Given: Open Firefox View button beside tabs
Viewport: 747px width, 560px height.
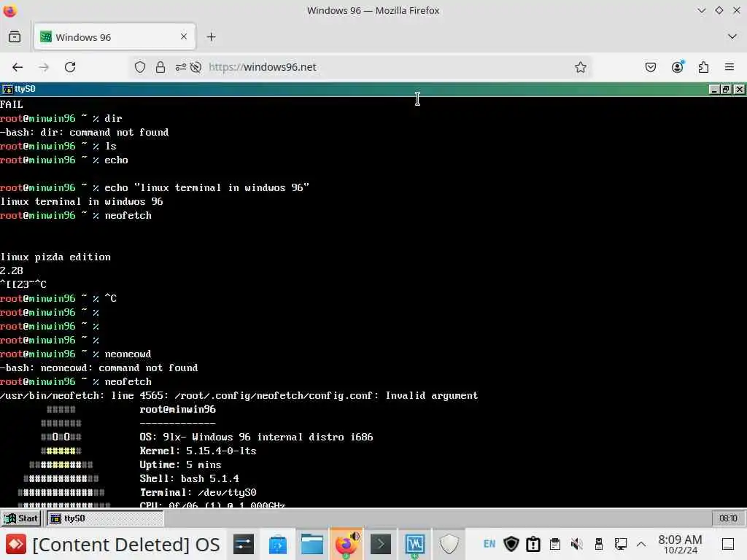Looking at the screenshot, I should point(15,36).
